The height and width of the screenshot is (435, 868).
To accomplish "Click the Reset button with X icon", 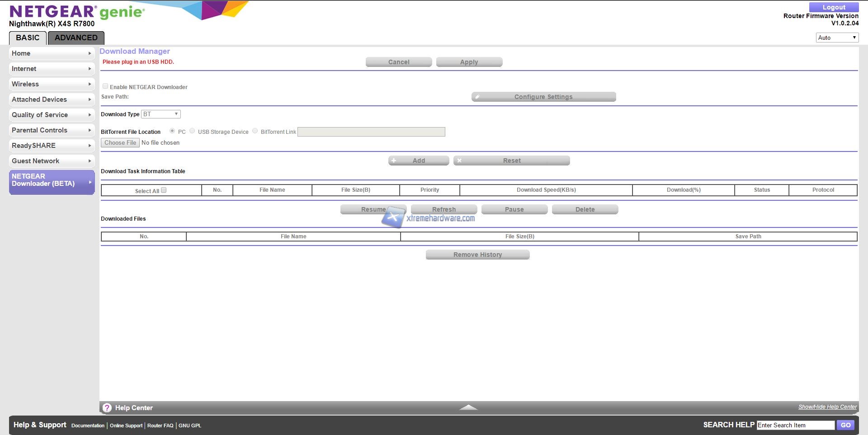I will coord(511,161).
